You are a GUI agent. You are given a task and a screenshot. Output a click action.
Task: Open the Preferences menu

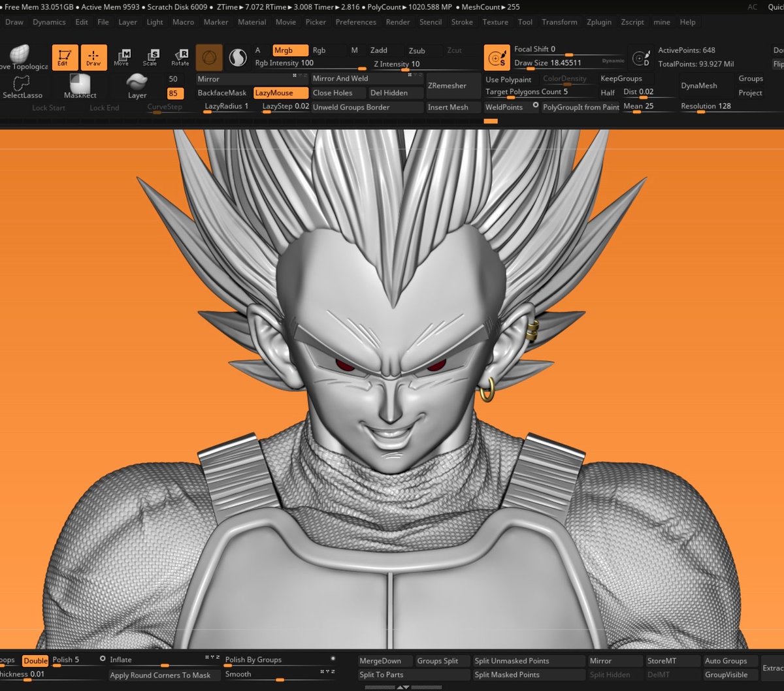(356, 22)
